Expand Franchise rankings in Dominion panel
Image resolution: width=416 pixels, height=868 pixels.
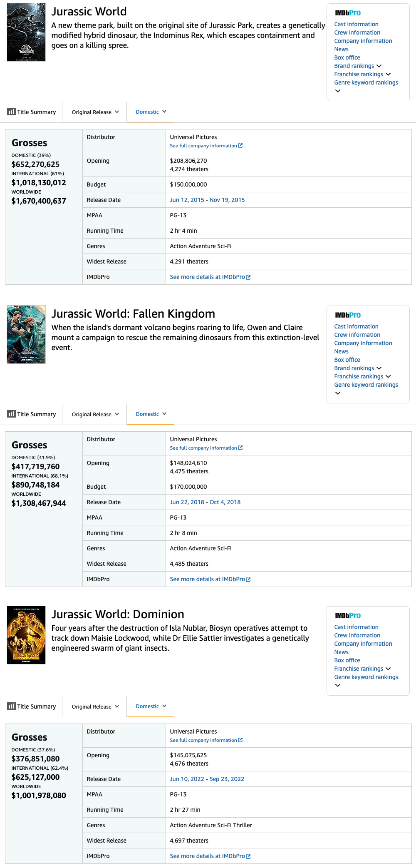coord(388,669)
